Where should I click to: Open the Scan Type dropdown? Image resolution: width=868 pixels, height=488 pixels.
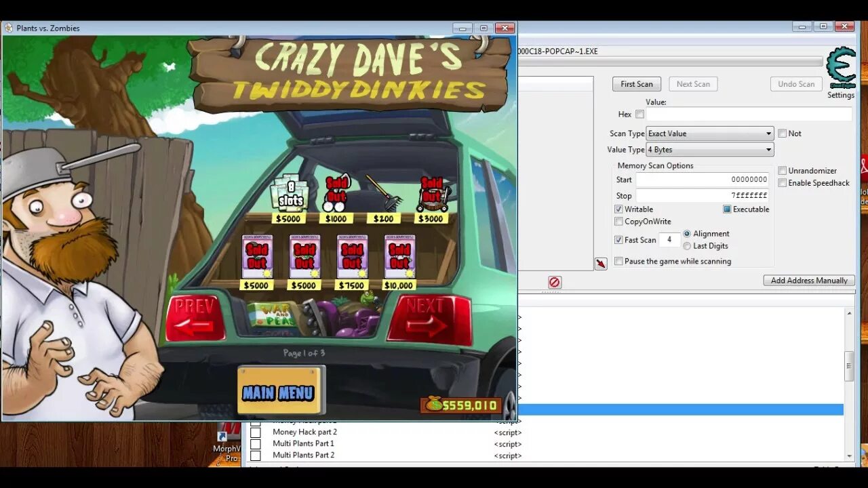(710, 134)
